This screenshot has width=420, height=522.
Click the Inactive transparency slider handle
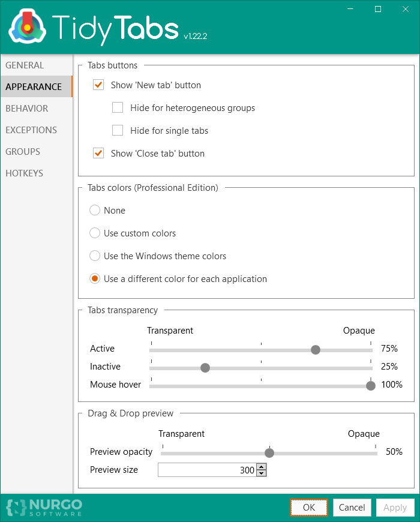pyautogui.click(x=205, y=368)
